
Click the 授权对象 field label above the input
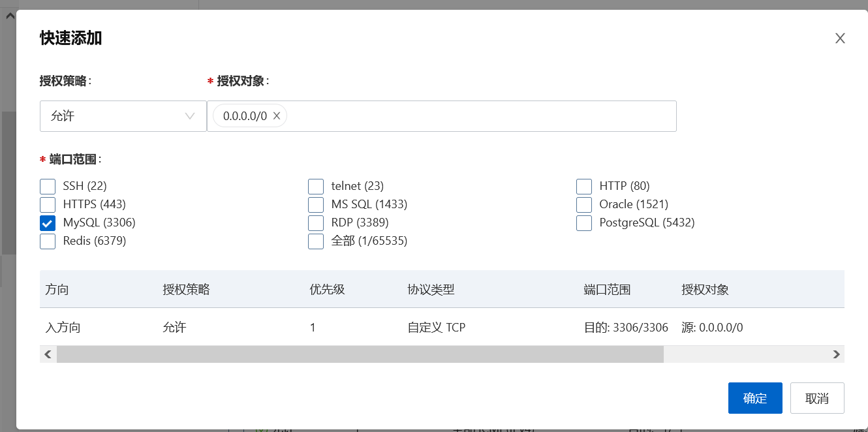pyautogui.click(x=243, y=81)
